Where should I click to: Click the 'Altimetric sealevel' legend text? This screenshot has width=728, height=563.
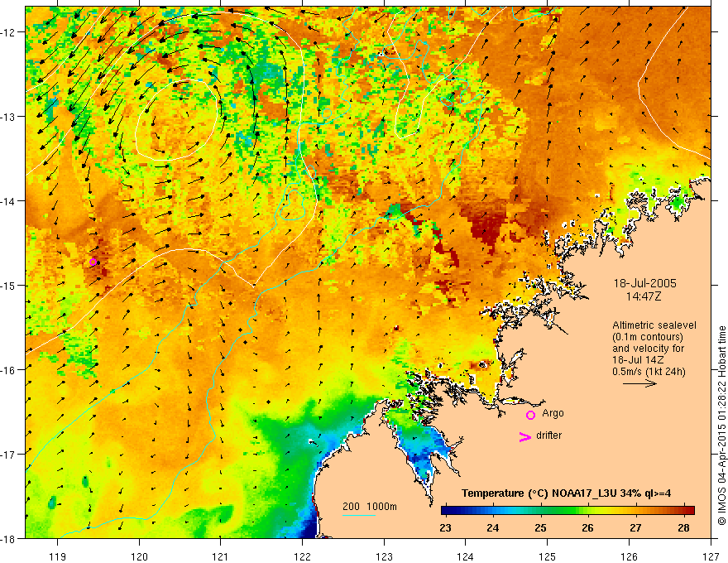[x=654, y=325]
